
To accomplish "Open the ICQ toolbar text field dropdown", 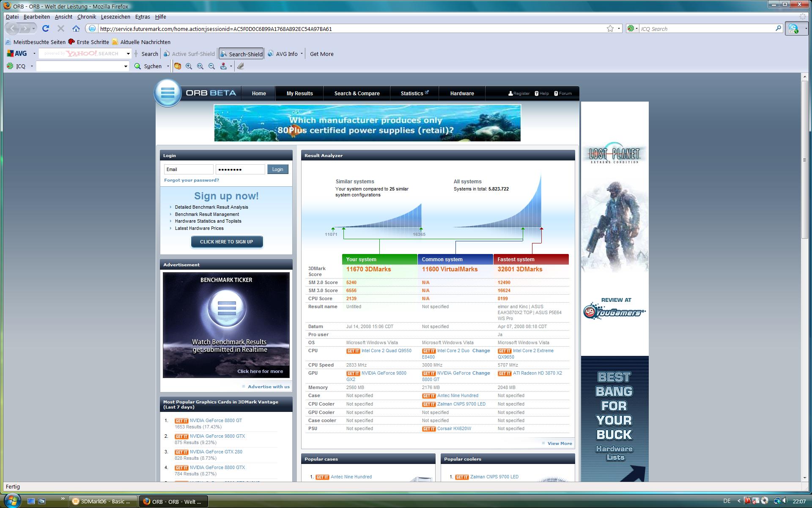I will coord(125,66).
